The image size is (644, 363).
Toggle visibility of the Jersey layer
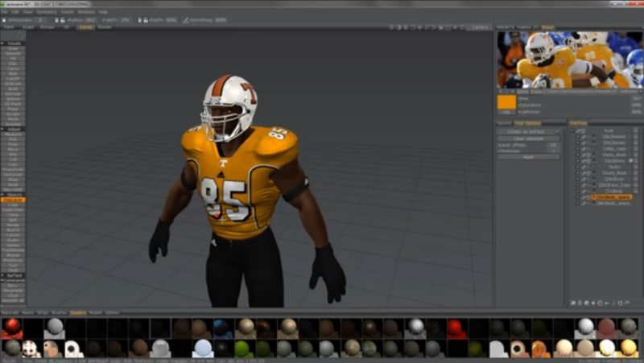click(584, 143)
